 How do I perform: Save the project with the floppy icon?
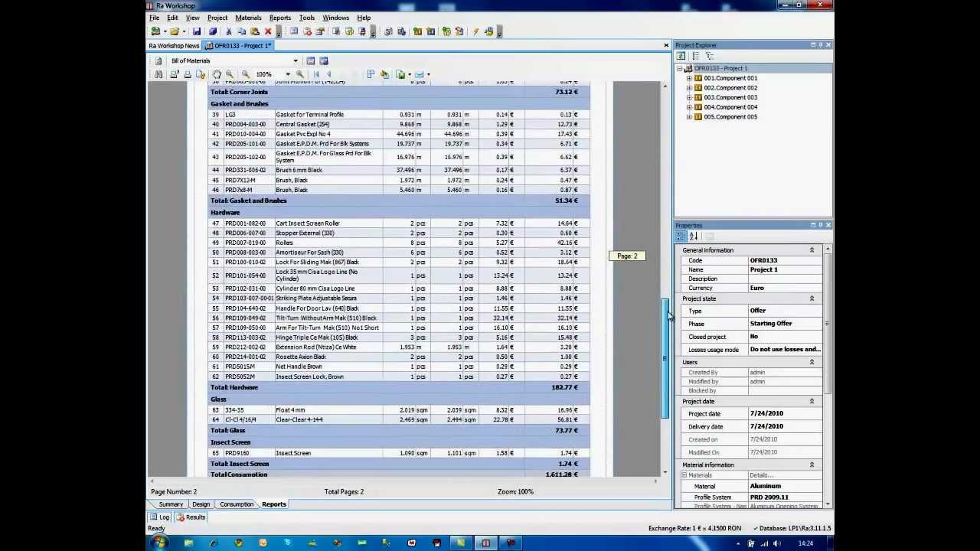tap(197, 31)
